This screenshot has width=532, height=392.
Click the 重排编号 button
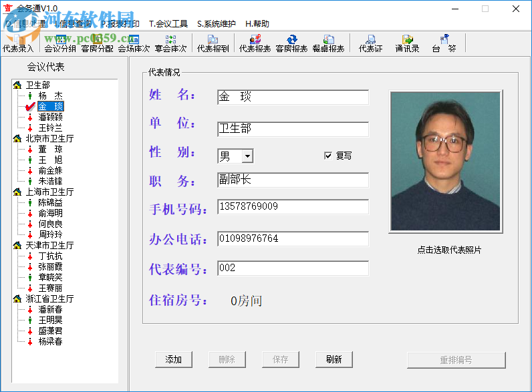tap(456, 360)
